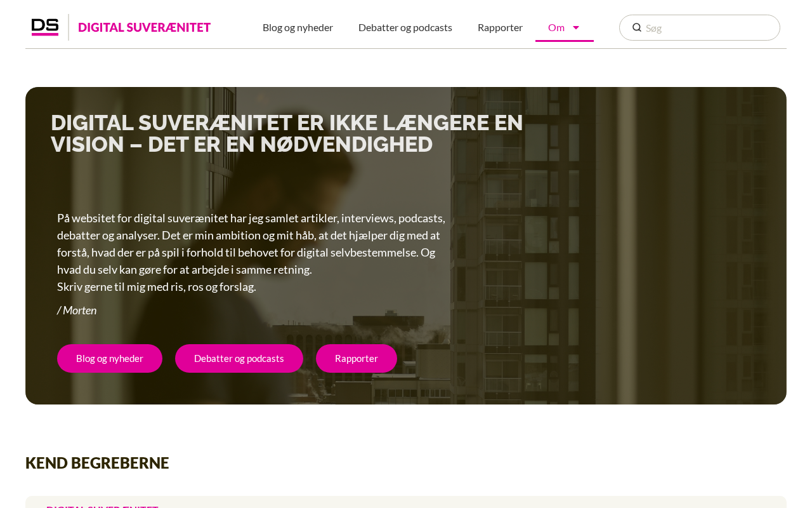The image size is (812, 508).
Task: Click the light card panel under KEND BEGREBERNE
Action: (406, 502)
